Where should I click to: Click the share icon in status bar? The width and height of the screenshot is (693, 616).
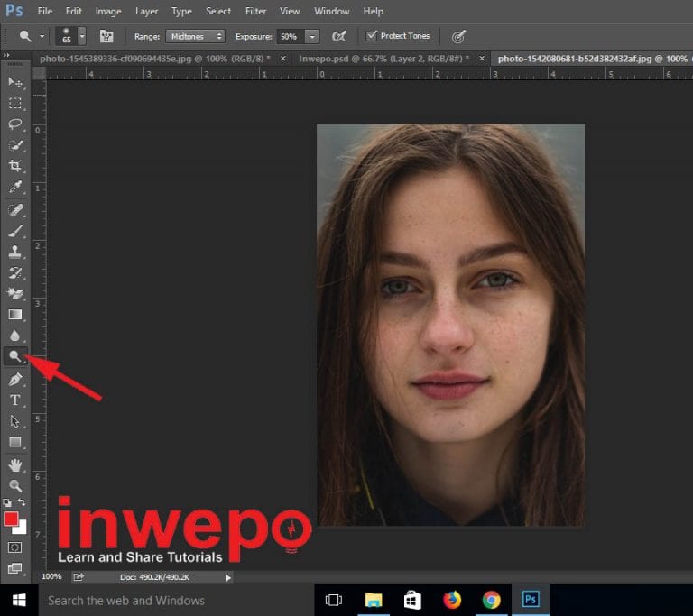click(x=79, y=577)
